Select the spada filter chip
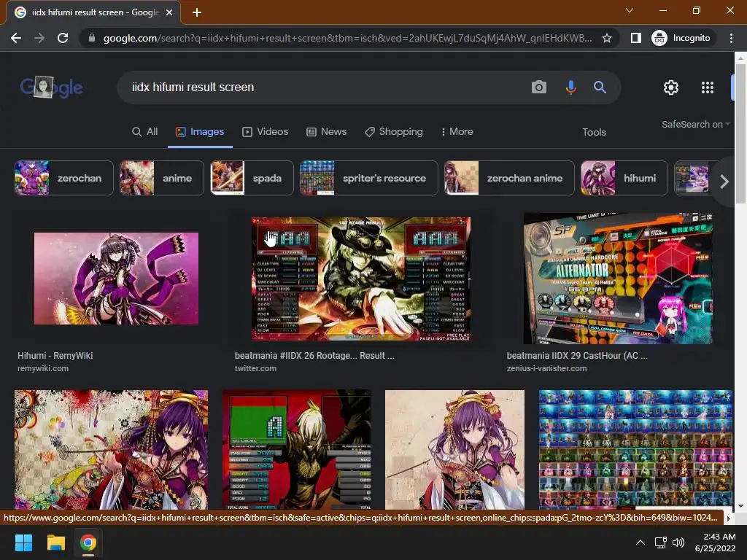The image size is (747, 560). pos(252,178)
